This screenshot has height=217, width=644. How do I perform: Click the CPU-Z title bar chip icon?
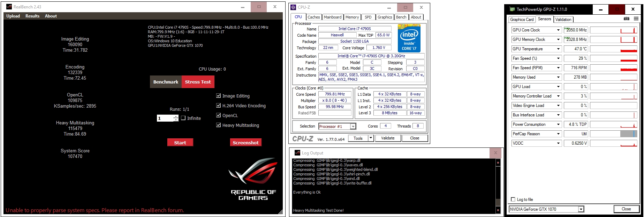point(294,7)
